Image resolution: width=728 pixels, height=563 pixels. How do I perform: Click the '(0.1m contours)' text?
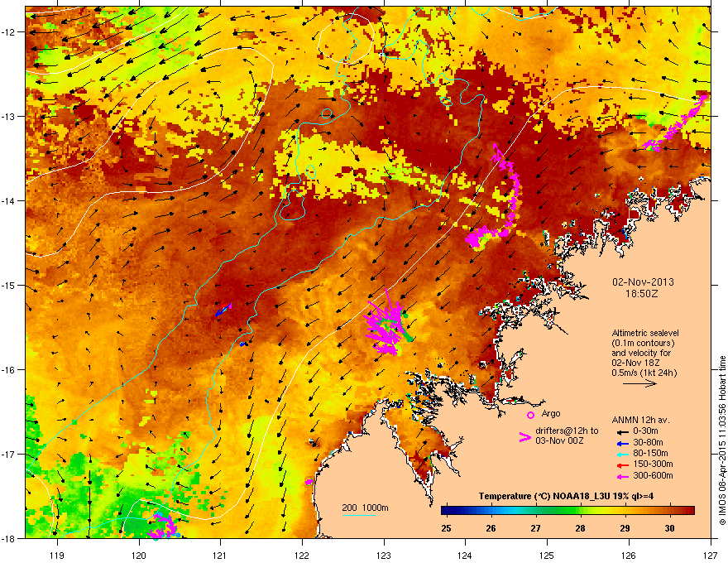point(643,344)
